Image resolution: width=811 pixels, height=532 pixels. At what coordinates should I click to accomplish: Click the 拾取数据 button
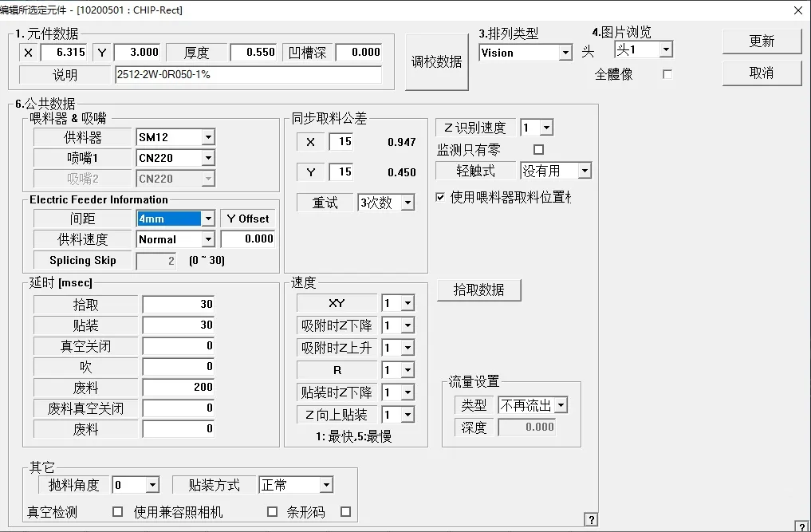[478, 290]
